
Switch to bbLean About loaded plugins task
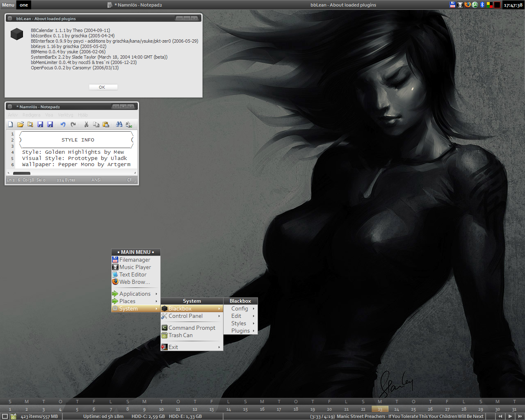click(343, 5)
